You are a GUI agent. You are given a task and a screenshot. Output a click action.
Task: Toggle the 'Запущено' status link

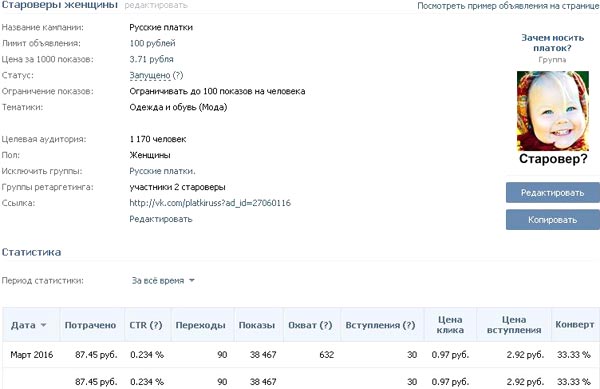click(150, 75)
